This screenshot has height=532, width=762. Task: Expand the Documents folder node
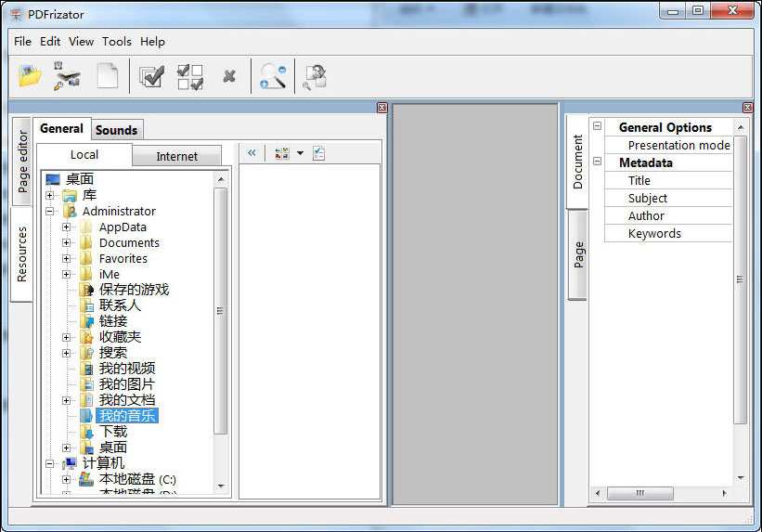[x=67, y=242]
